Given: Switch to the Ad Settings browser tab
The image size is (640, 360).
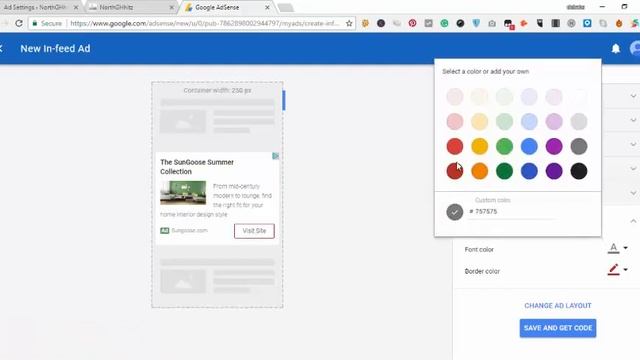Looking at the screenshot, I should pos(39,7).
